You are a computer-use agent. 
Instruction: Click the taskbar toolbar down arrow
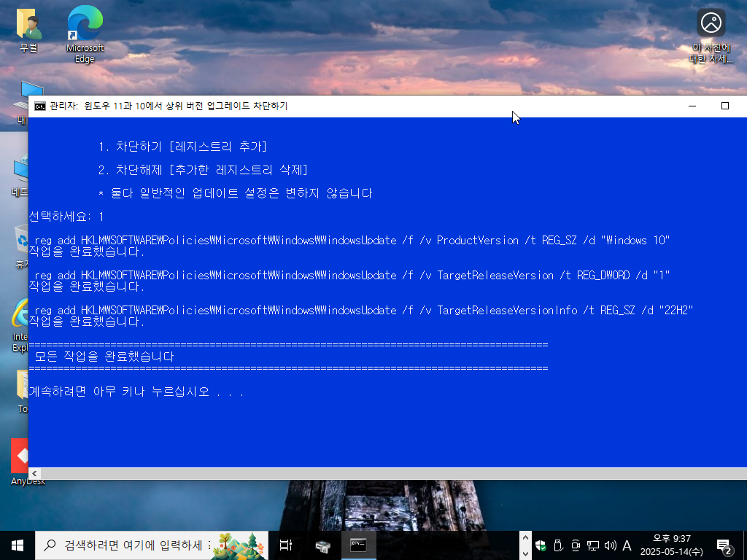tap(525, 553)
